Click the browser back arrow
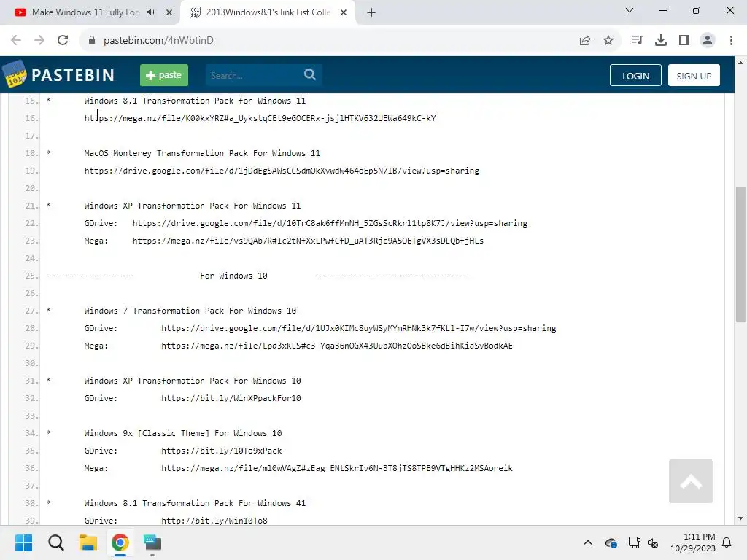Screen dimensions: 747x560 pyautogui.click(x=16, y=41)
